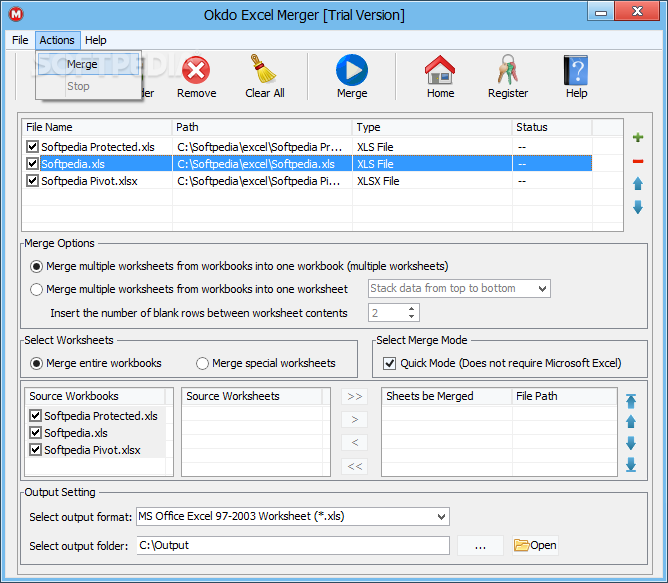The width and height of the screenshot is (668, 583).
Task: Click the File Path column header
Action: click(564, 396)
